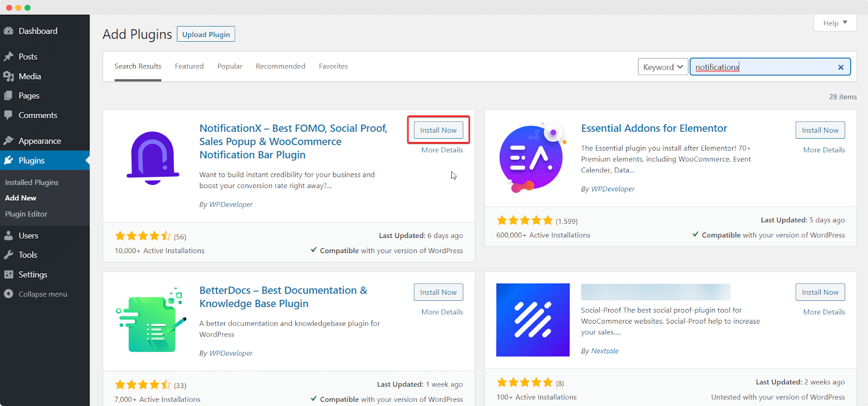The width and height of the screenshot is (868, 406).
Task: Click the NotificationX bell logo
Action: pyautogui.click(x=153, y=158)
